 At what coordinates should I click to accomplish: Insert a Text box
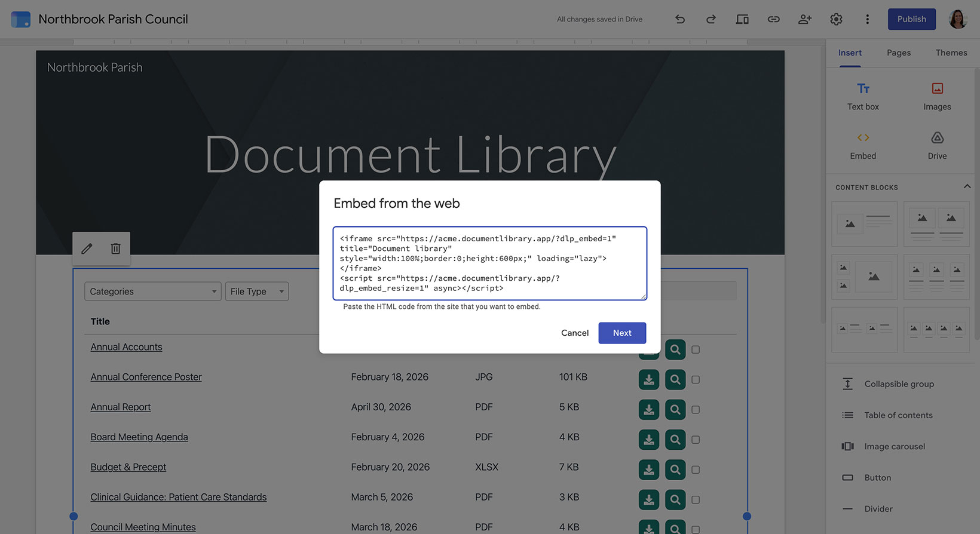(863, 96)
